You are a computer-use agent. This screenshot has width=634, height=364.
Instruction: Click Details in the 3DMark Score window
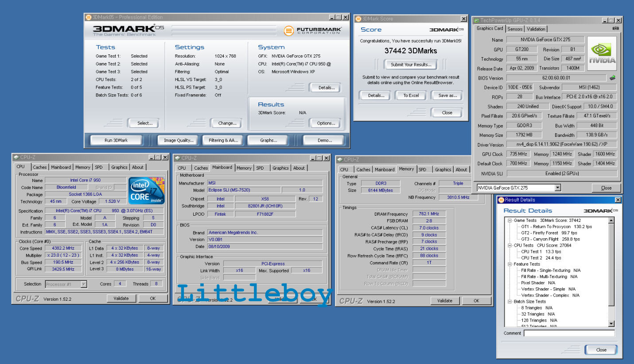376,96
